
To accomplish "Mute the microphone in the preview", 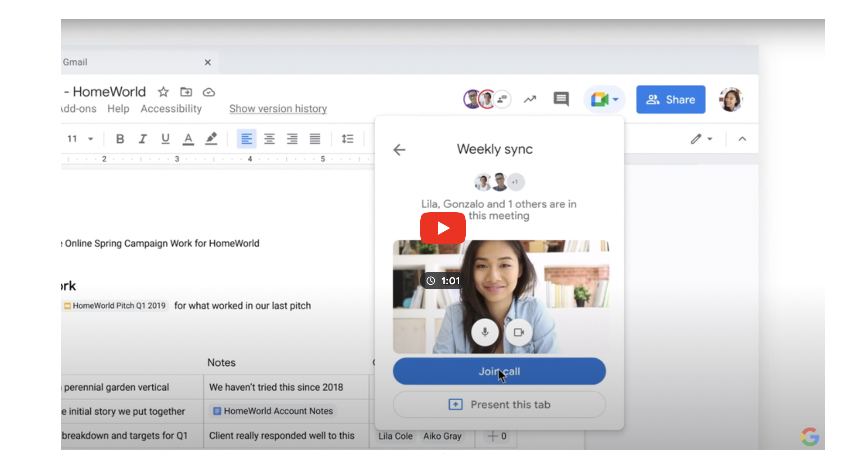I will (485, 332).
